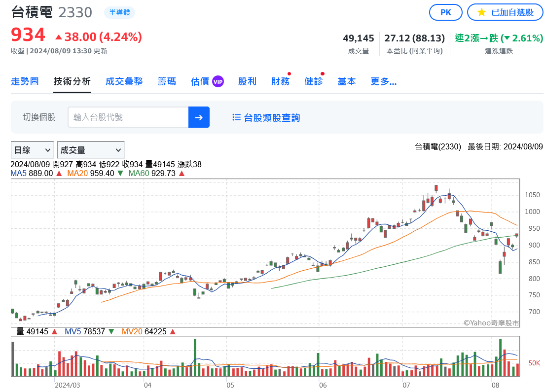Viewport: 545px width, 392px height.
Task: Click the 切換個股 label
Action: click(39, 117)
